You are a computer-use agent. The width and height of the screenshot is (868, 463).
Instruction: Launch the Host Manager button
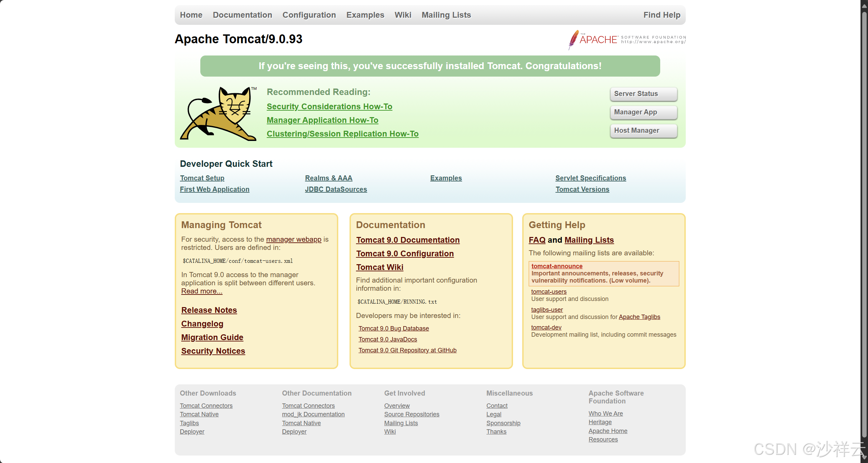pyautogui.click(x=644, y=131)
